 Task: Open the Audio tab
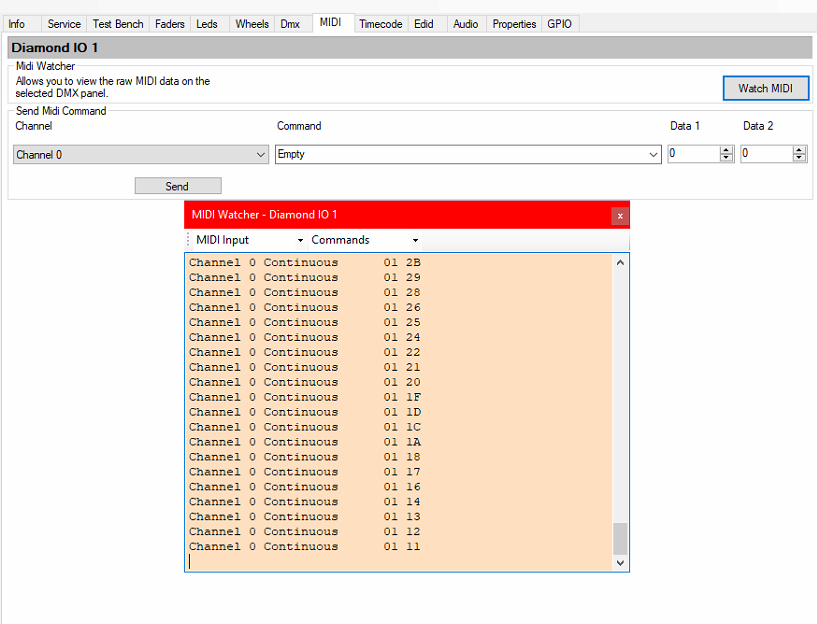465,24
